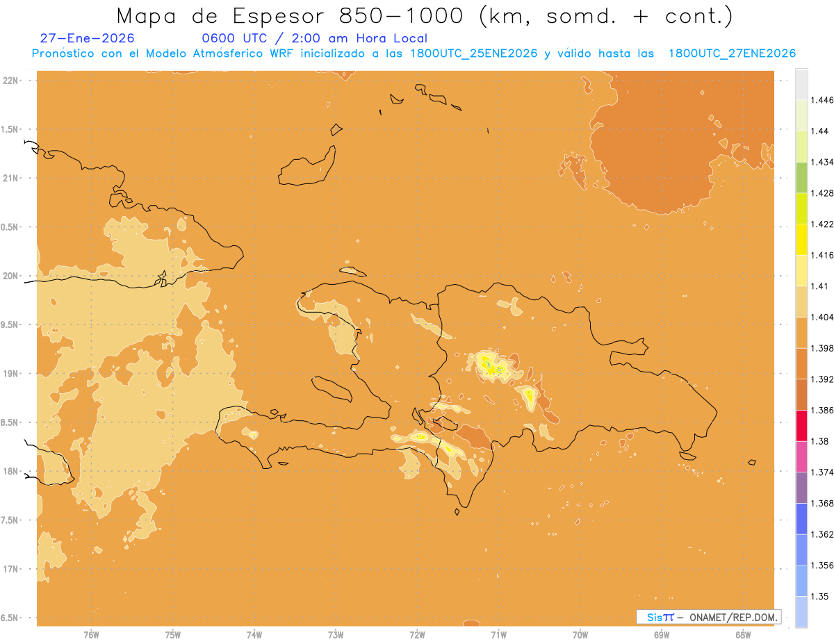Screen dimensions: 834x644
Task: Pick the green legend swatch between 1.428 and 1.434
Action: pyautogui.click(x=801, y=178)
